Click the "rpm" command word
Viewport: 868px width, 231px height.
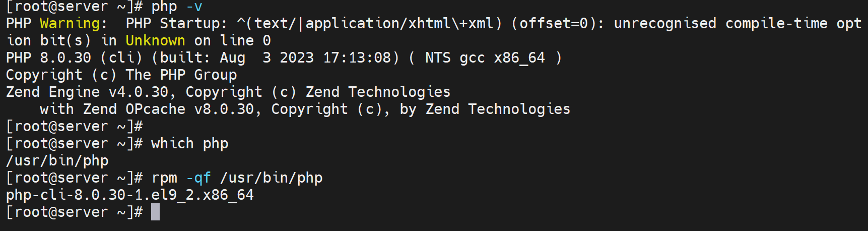tap(164, 178)
